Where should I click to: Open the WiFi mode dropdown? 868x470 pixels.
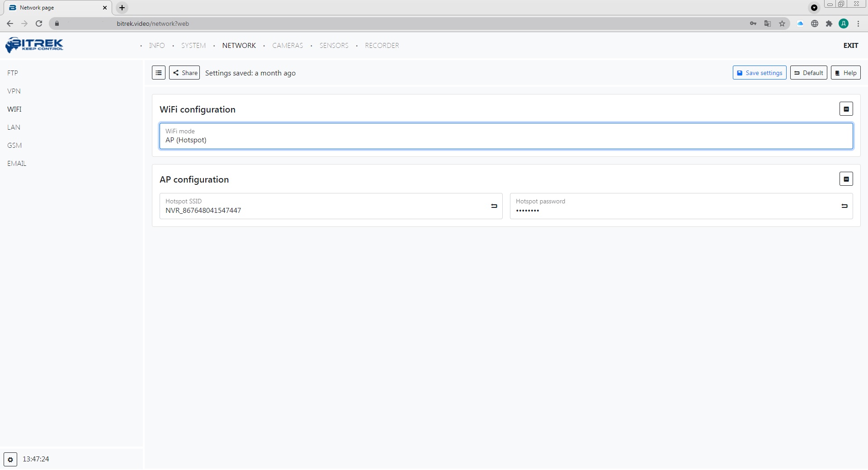click(x=505, y=136)
